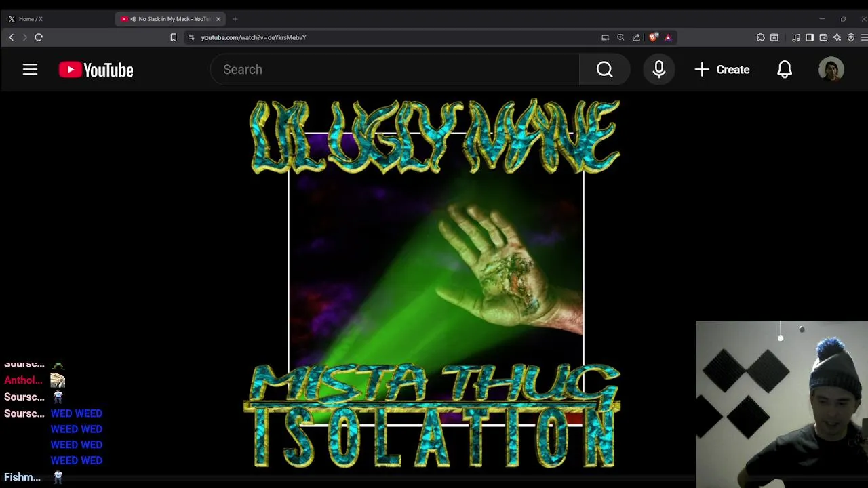Click the Anthol... chat username
Viewport: 868px width, 488px height.
(23, 380)
